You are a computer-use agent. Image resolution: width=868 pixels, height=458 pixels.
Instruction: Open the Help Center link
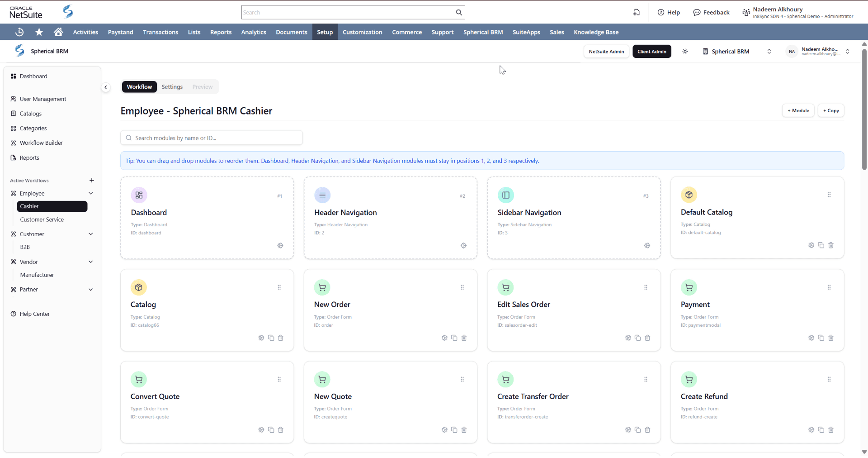pos(35,314)
